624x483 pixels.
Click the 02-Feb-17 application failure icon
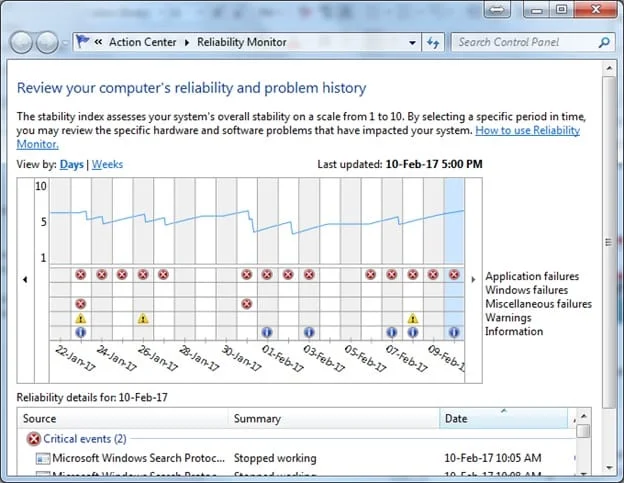click(288, 275)
